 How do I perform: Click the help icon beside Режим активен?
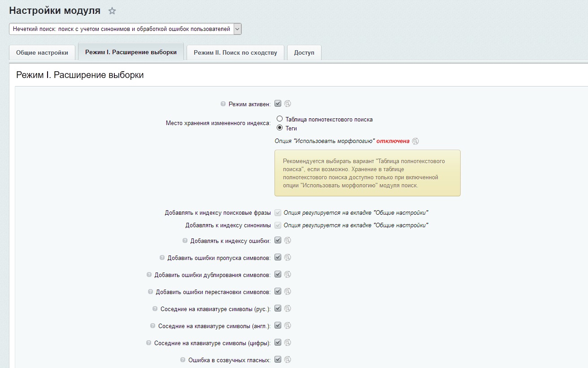[x=223, y=104]
